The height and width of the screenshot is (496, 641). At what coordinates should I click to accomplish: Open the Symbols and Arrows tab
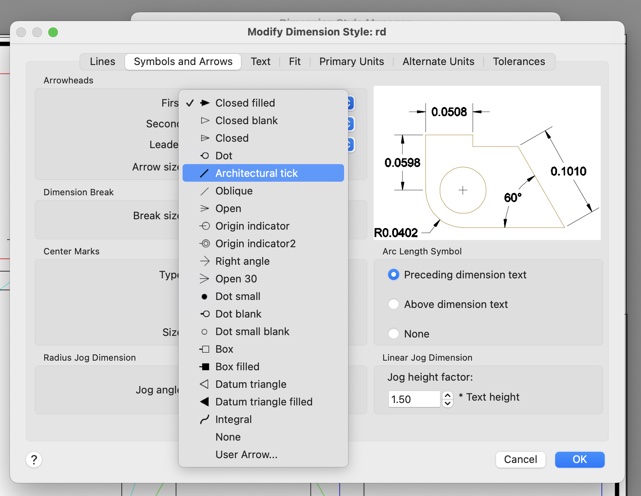pos(183,61)
